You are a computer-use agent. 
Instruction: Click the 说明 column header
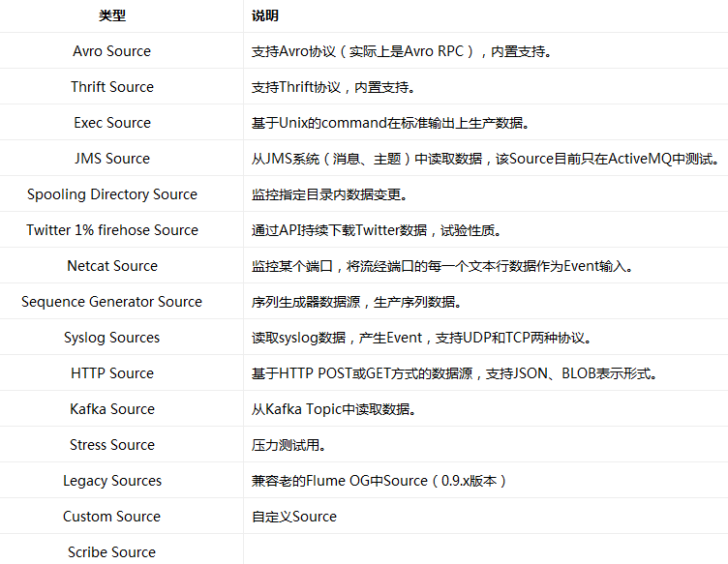(264, 15)
